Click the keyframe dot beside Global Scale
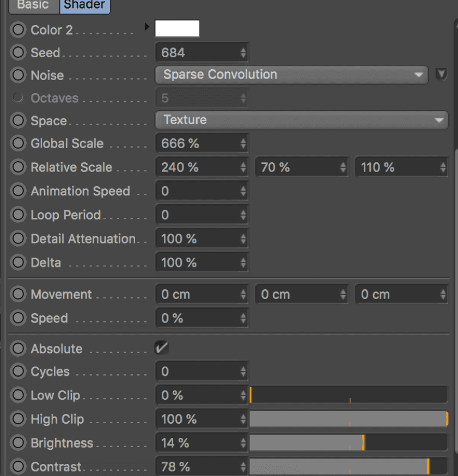Screen dimensions: 458x476 pyautogui.click(x=19, y=144)
